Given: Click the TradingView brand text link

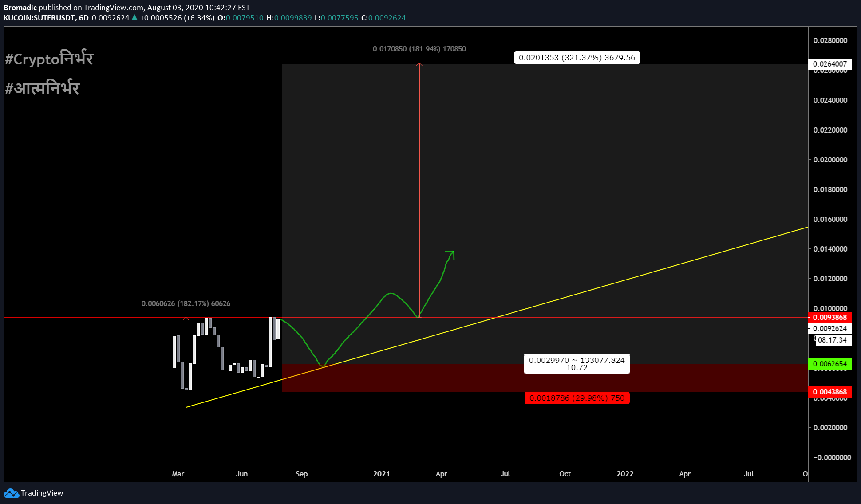Looking at the screenshot, I should [x=42, y=493].
